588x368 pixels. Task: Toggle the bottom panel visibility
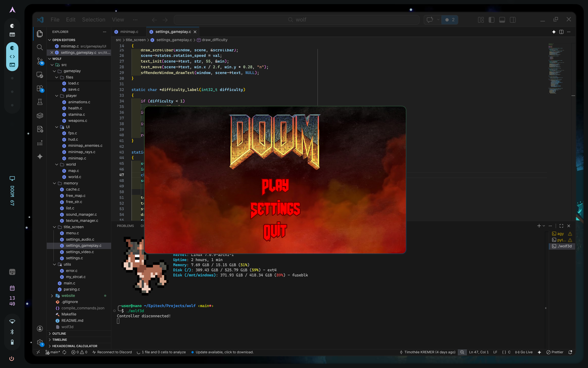(502, 20)
